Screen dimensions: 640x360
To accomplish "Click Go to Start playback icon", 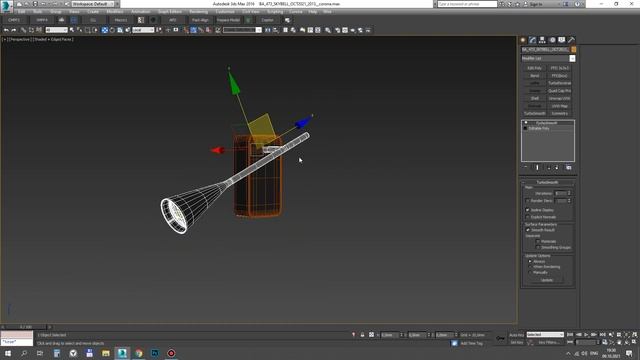I will click(570, 335).
